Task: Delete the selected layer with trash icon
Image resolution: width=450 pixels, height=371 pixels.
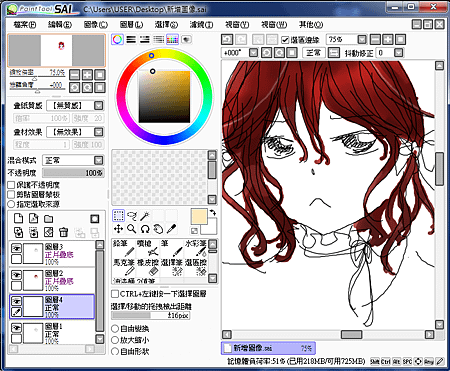Action: click(63, 232)
